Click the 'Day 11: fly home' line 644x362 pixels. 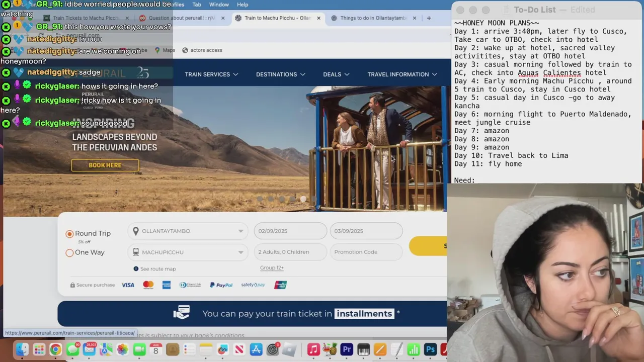[x=488, y=164]
